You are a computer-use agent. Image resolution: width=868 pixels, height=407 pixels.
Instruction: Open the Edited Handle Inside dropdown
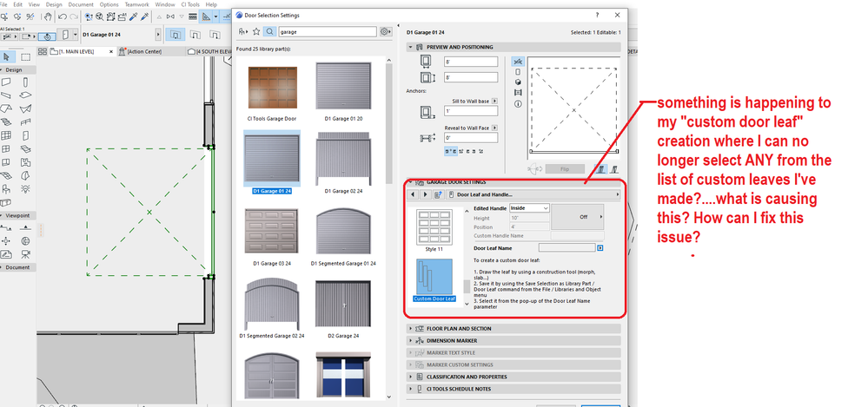point(529,208)
